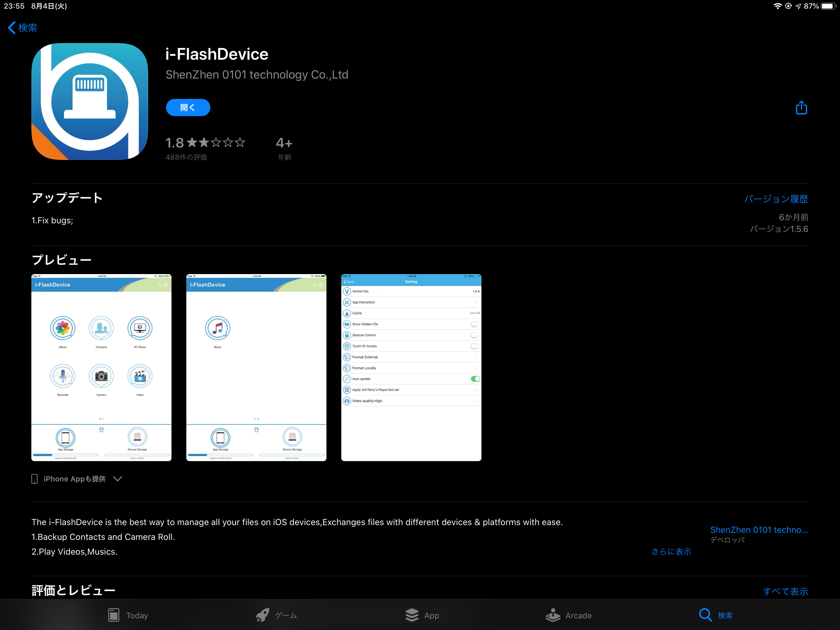The image size is (840, 630).
Task: Toggle Show Hidden File switch in preview
Action: pyautogui.click(x=475, y=324)
